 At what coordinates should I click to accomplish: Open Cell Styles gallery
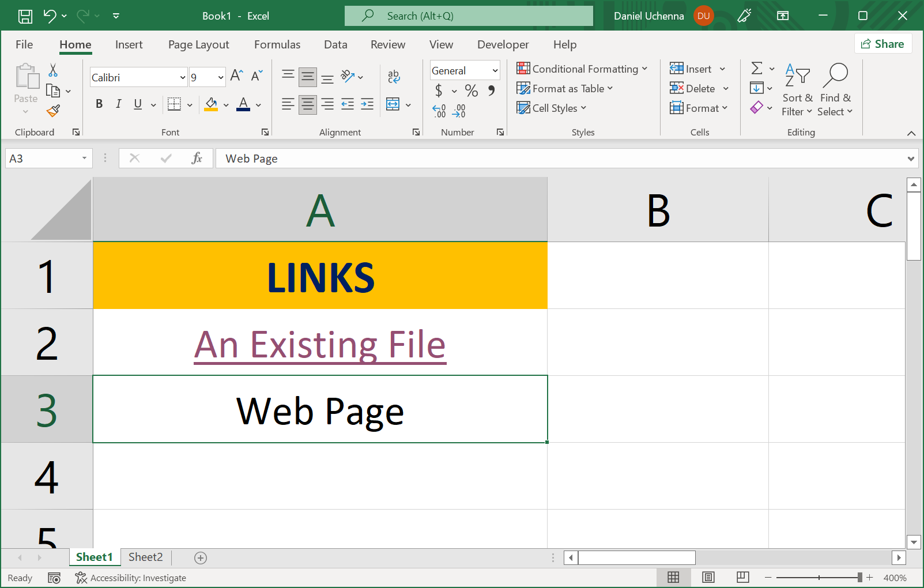click(x=551, y=108)
